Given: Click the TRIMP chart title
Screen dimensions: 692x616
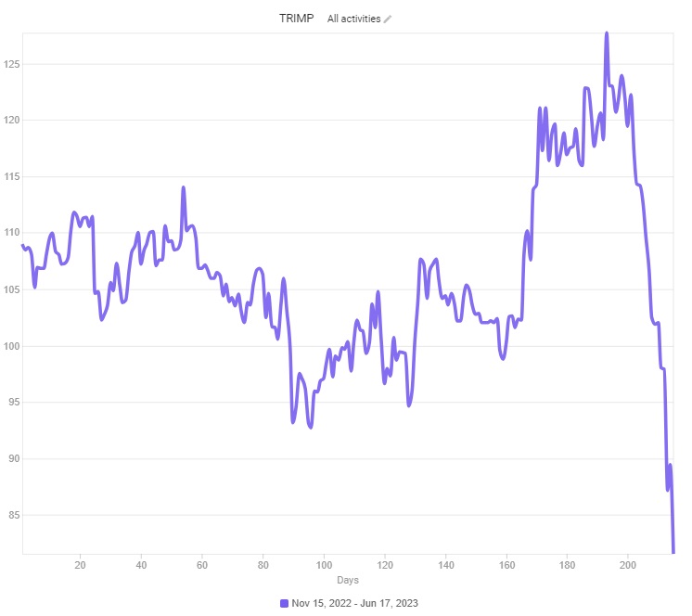Looking at the screenshot, I should pos(297,19).
